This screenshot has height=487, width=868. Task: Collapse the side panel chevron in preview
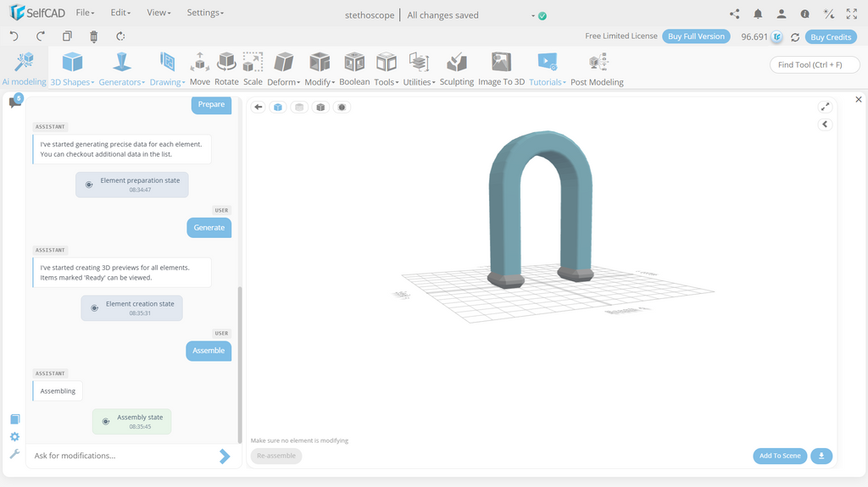[x=825, y=124]
